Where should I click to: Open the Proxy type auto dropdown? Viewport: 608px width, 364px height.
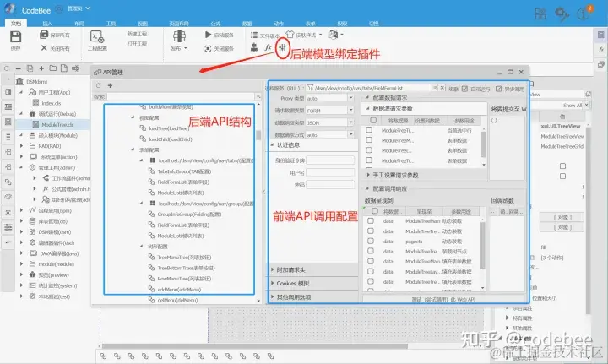[350, 98]
